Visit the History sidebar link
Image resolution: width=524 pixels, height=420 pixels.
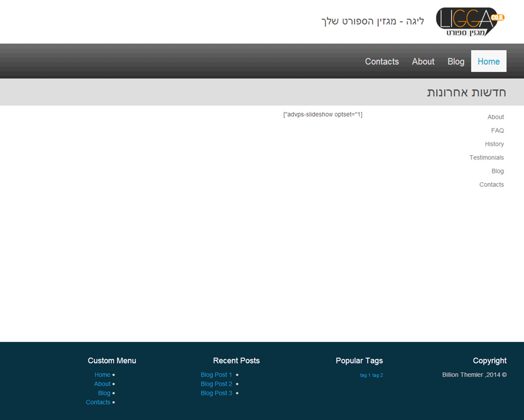point(494,144)
